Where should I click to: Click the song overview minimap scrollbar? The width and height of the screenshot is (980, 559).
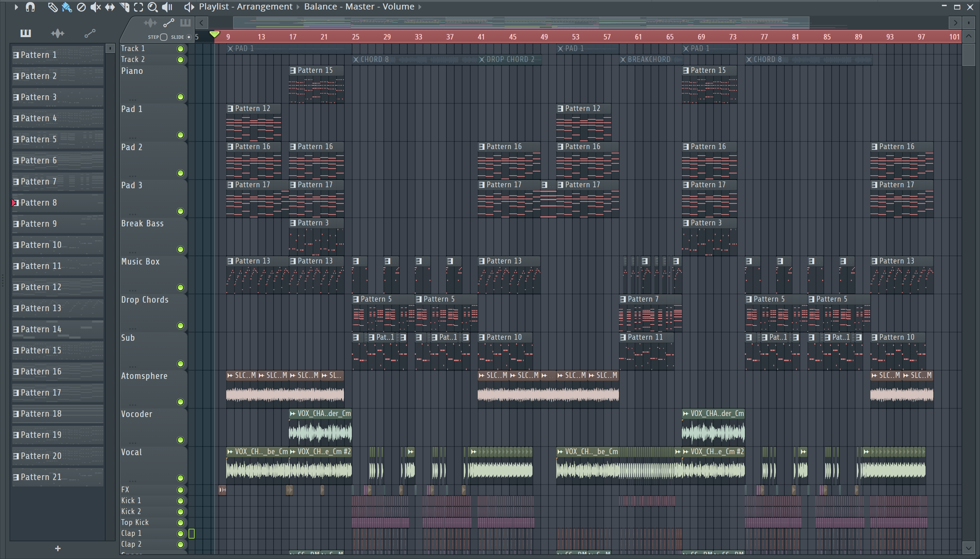click(521, 23)
